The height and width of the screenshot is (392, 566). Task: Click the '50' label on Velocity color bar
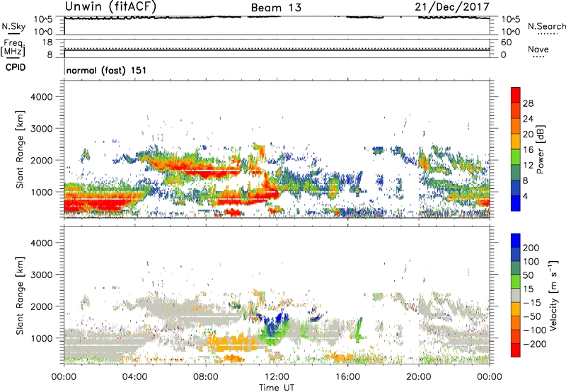pyautogui.click(x=528, y=275)
